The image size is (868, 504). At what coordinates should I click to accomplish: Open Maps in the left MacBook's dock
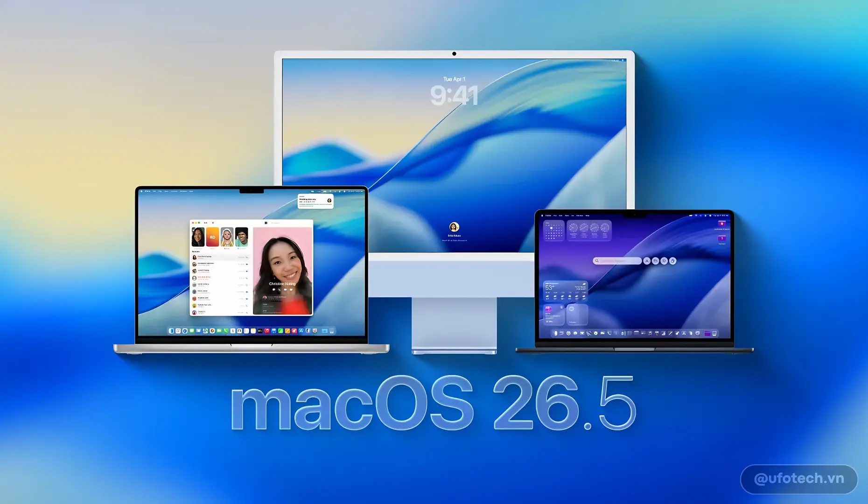[x=205, y=331]
